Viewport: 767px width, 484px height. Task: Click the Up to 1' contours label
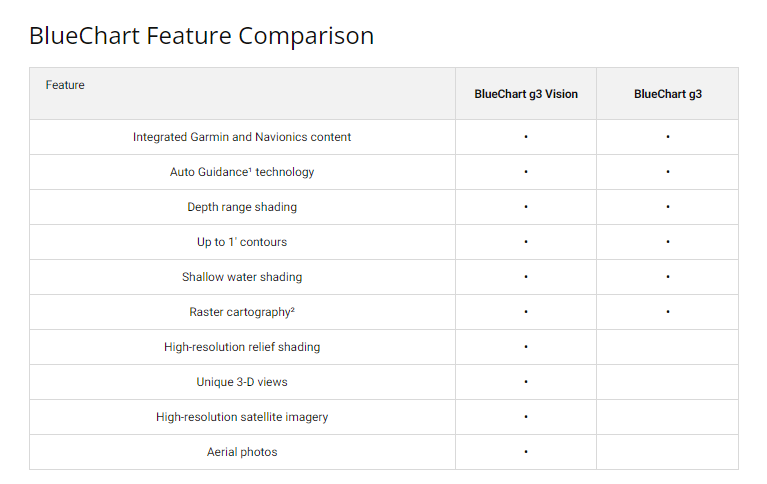click(x=242, y=242)
